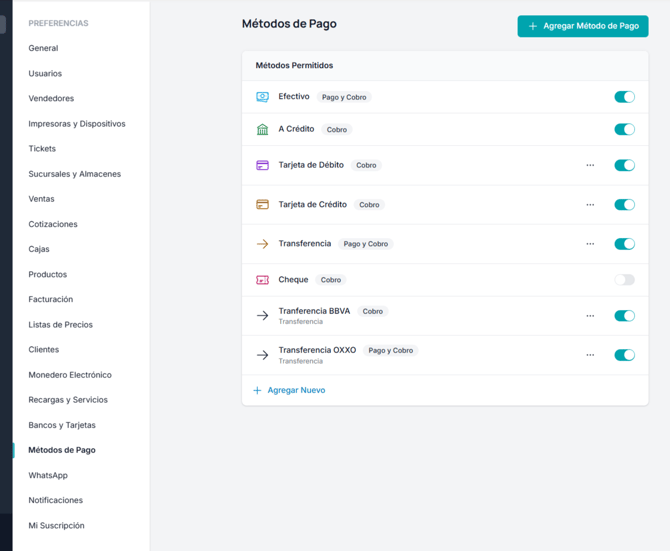Select Cotizaciones in sidebar
Viewport: 670px width, 551px height.
point(53,224)
